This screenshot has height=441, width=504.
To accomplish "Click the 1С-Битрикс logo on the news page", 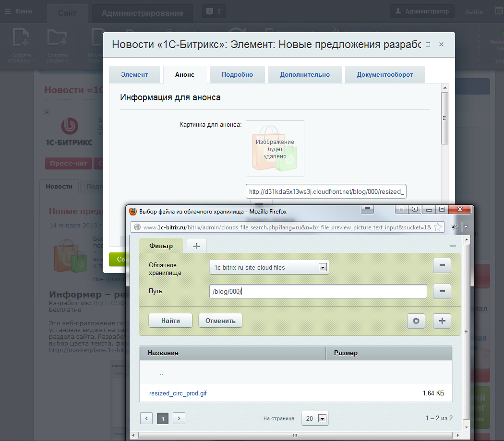I will click(70, 132).
